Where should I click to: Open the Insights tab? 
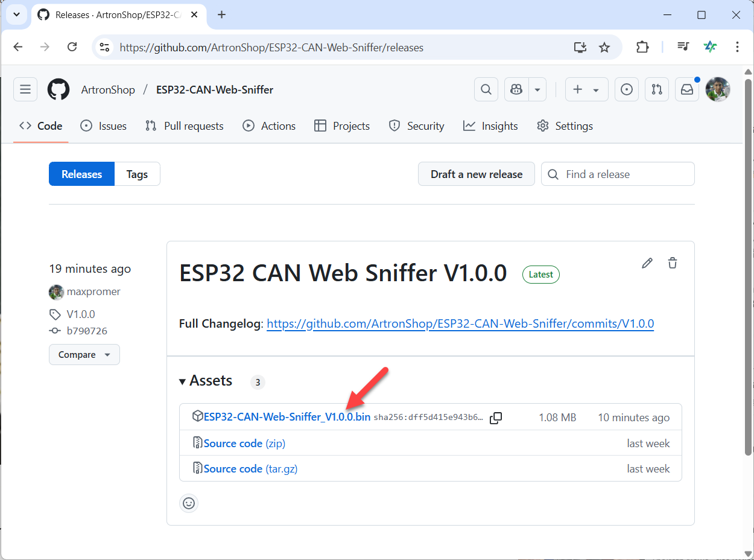coord(490,126)
